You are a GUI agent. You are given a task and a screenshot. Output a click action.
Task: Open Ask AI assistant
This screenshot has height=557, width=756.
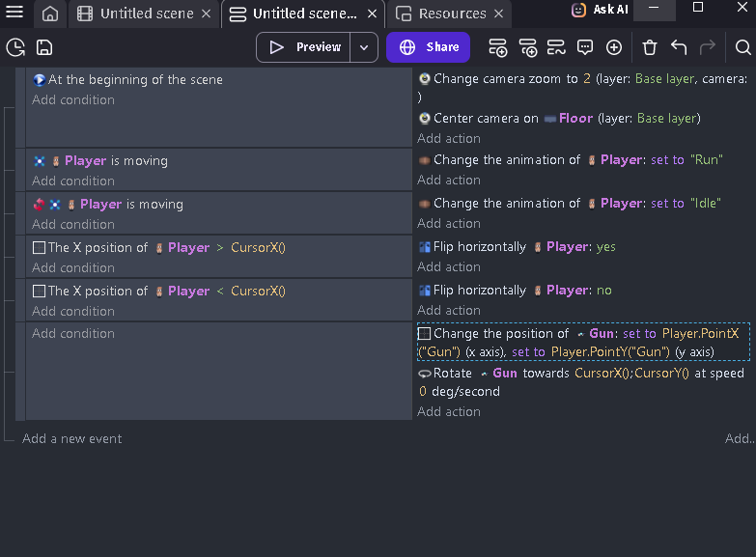(600, 10)
